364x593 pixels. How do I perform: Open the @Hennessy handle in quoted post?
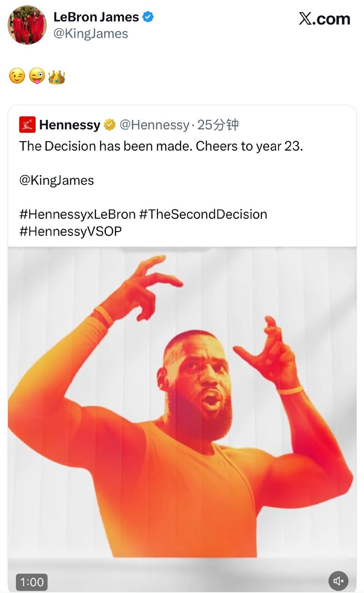pyautogui.click(x=154, y=124)
